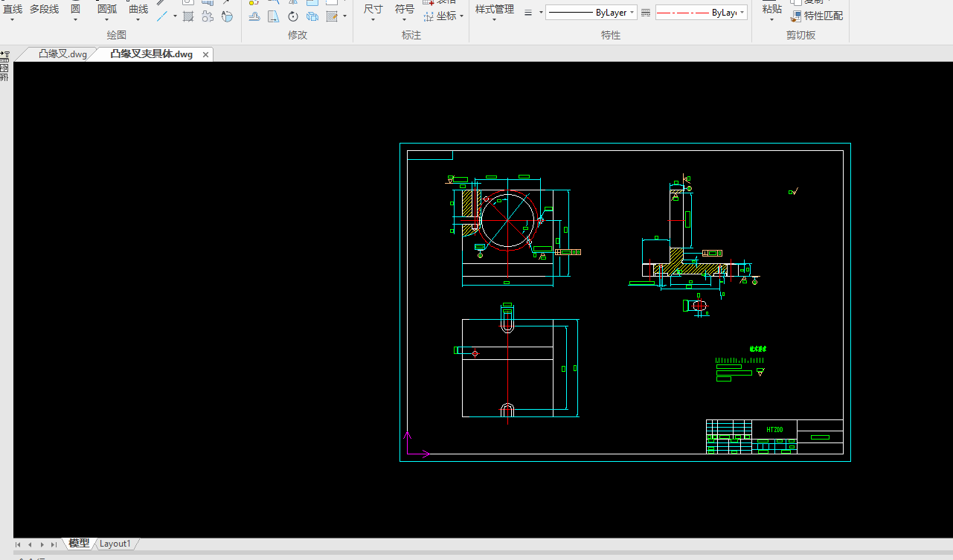This screenshot has height=560, width=953.
Task: Click the stretch icon in 修改 panel
Action: pos(274,16)
